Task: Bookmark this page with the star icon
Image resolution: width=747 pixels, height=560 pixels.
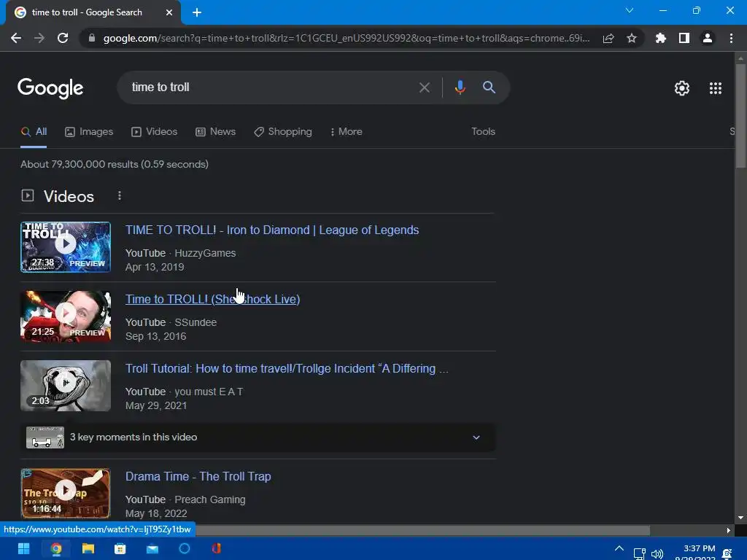Action: pos(632,38)
